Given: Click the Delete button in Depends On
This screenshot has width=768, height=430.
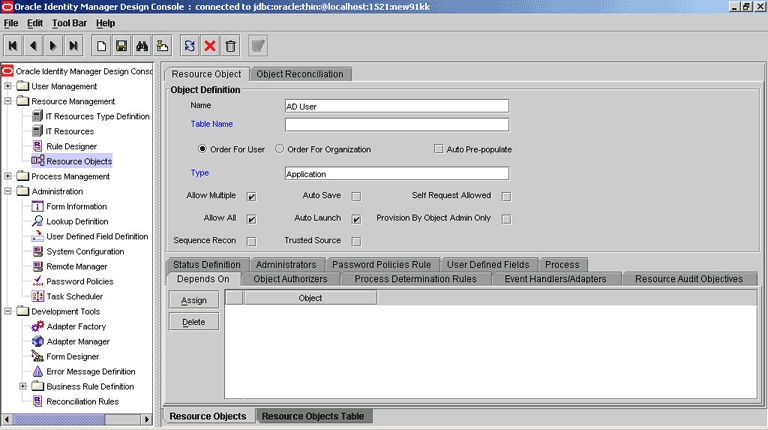Looking at the screenshot, I should pos(194,322).
